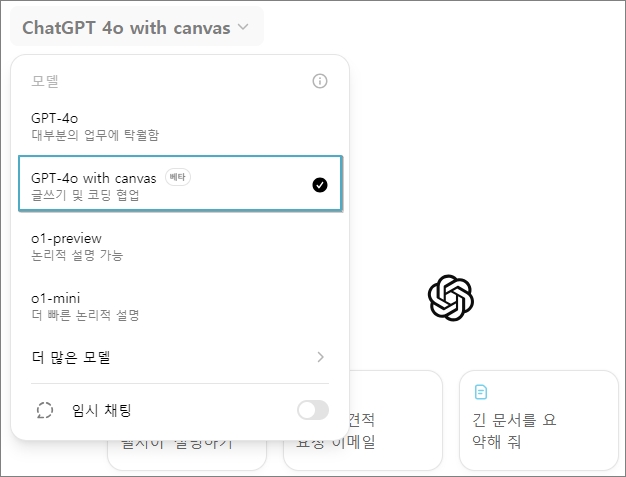Click the 모델 header label in the menu

pos(45,81)
